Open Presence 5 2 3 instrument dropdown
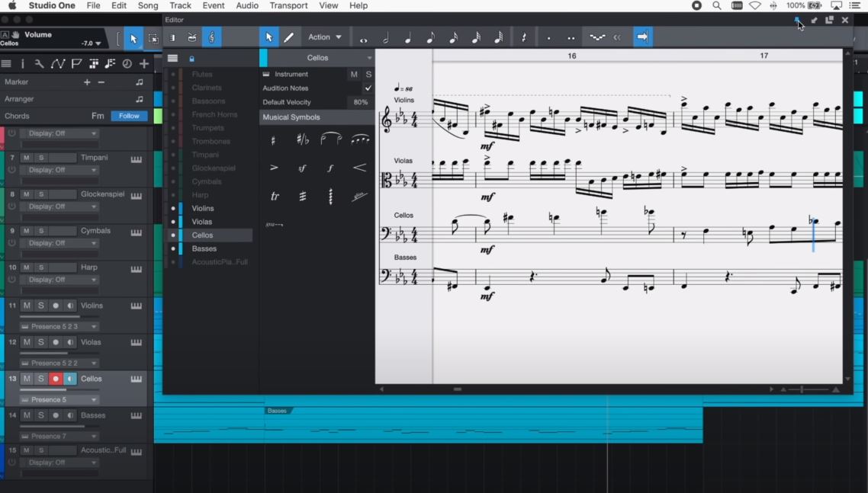 click(x=59, y=326)
